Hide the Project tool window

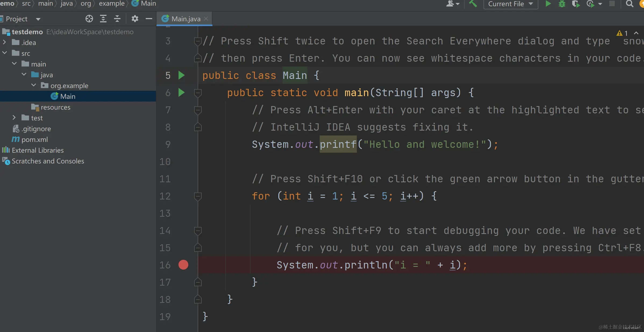pos(149,19)
